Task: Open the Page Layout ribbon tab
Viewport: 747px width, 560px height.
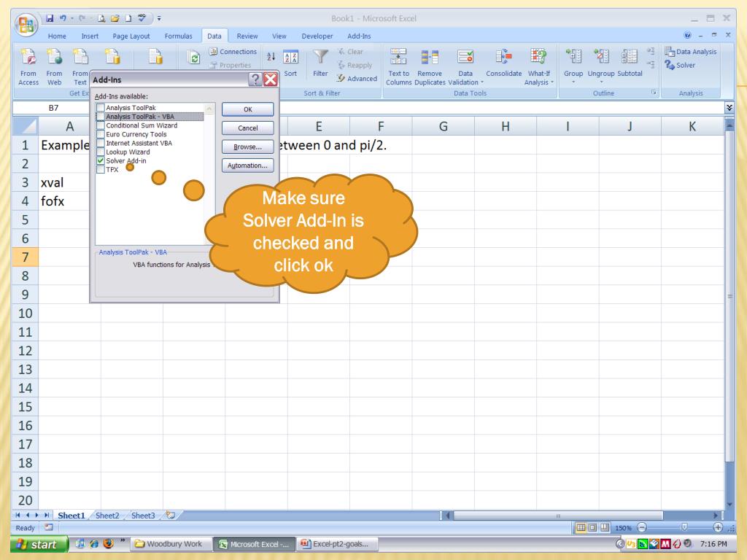Action: (131, 36)
